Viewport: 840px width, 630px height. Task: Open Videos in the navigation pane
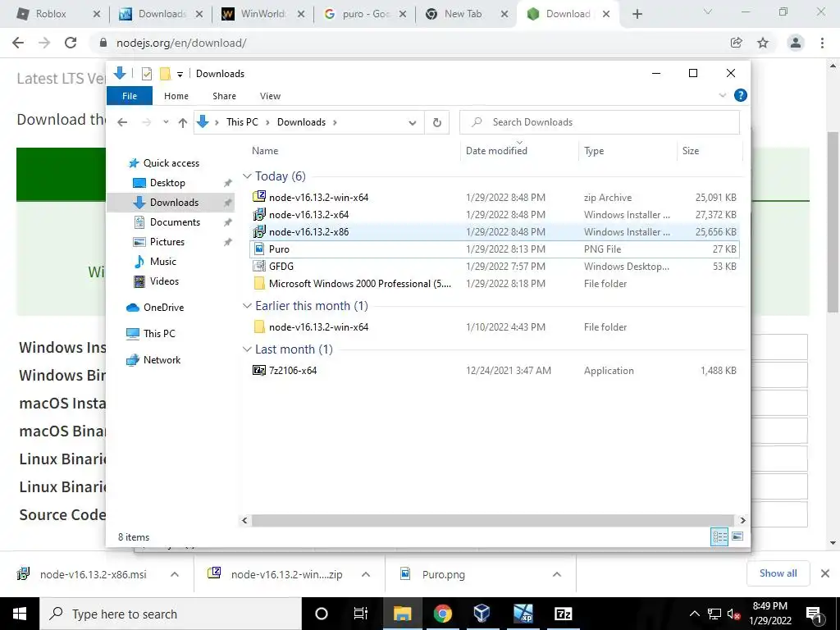(155, 281)
